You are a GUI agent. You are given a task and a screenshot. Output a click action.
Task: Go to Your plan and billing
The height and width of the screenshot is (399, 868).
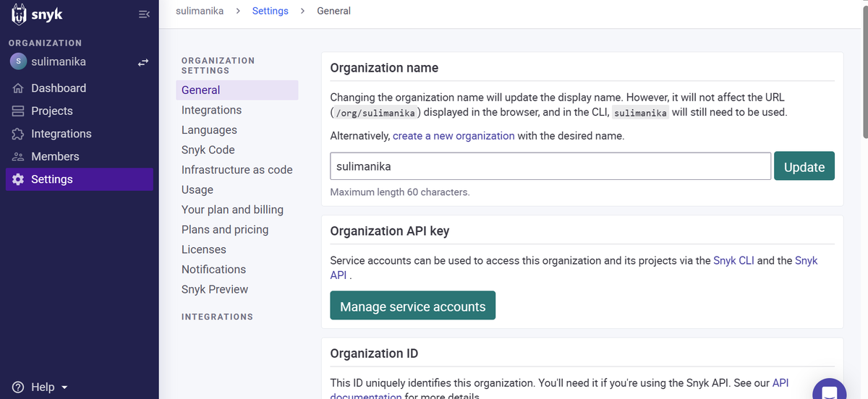232,210
